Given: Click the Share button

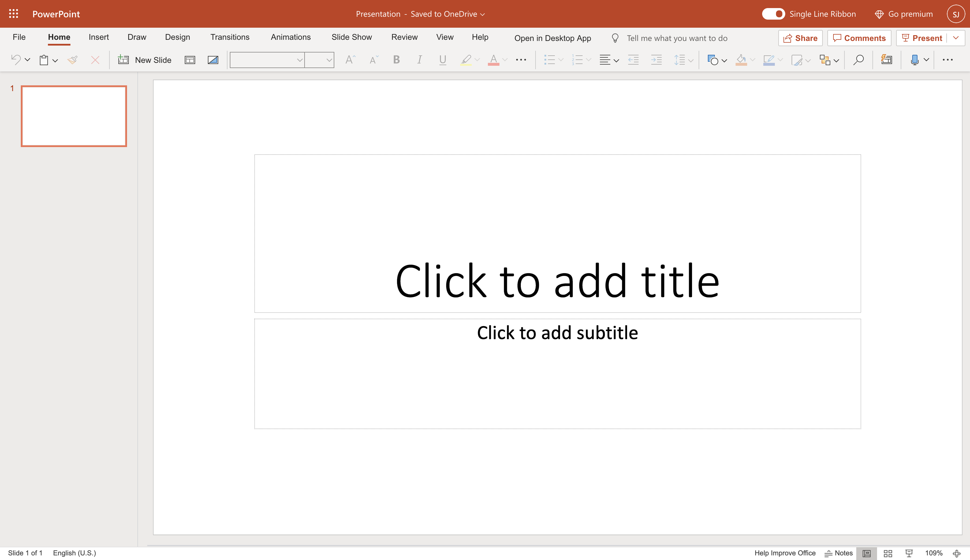Looking at the screenshot, I should pos(800,38).
